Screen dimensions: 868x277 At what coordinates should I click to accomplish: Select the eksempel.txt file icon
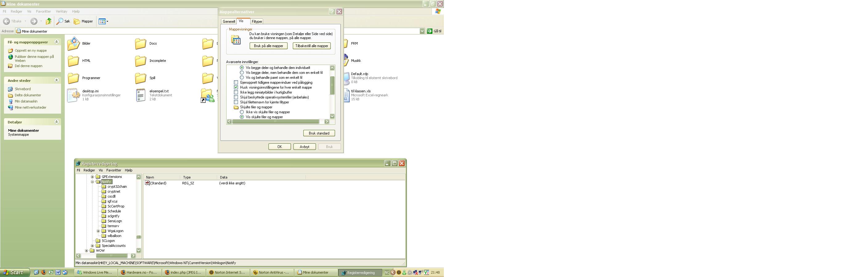coord(141,95)
